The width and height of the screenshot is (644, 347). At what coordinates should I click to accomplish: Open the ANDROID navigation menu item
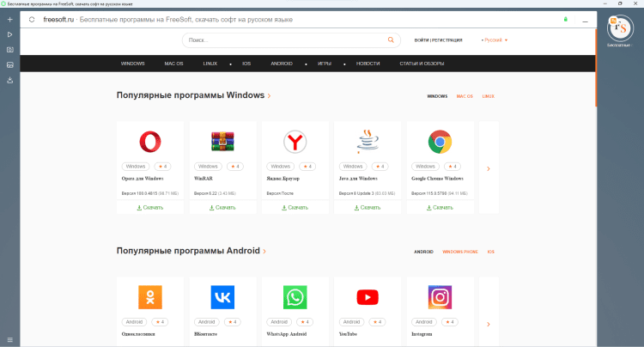pyautogui.click(x=282, y=64)
